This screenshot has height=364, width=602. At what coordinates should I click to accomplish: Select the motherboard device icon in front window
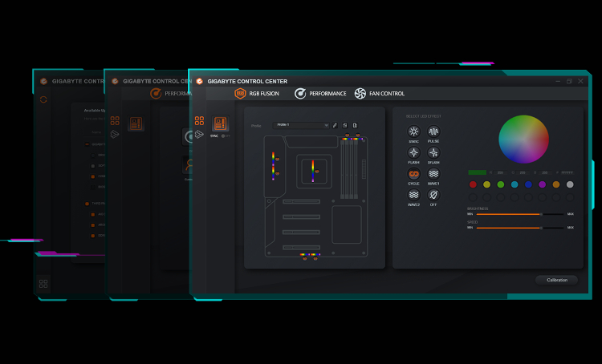220,123
